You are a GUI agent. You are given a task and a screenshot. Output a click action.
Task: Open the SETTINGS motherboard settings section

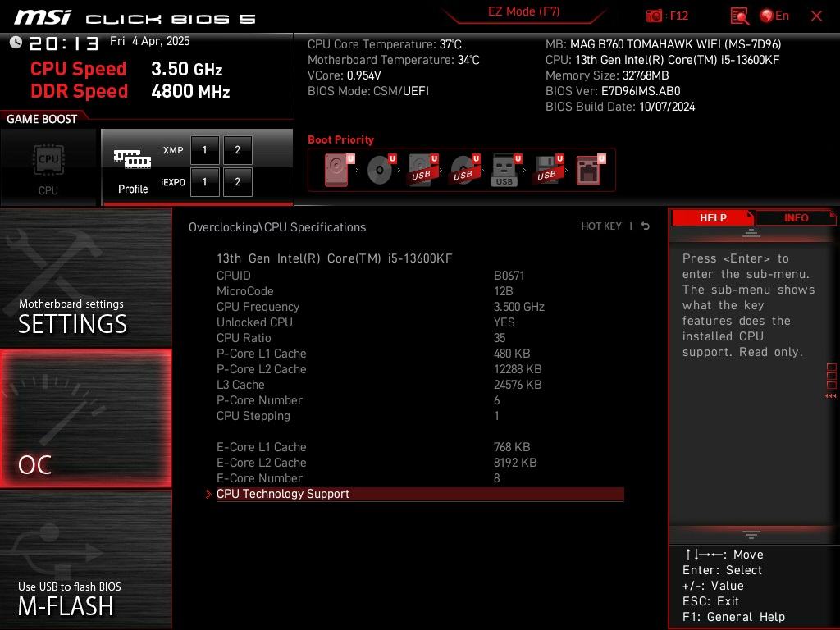click(x=85, y=277)
